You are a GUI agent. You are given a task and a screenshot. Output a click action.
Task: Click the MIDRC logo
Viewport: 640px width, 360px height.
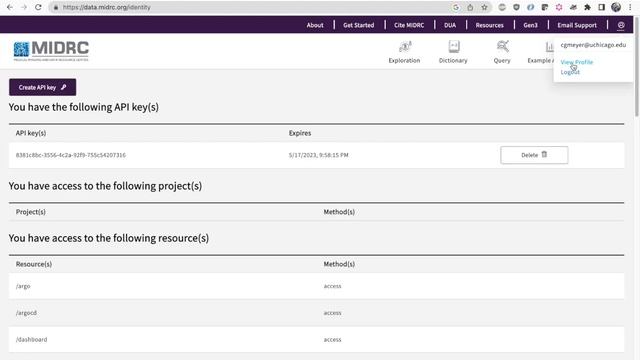click(x=51, y=51)
